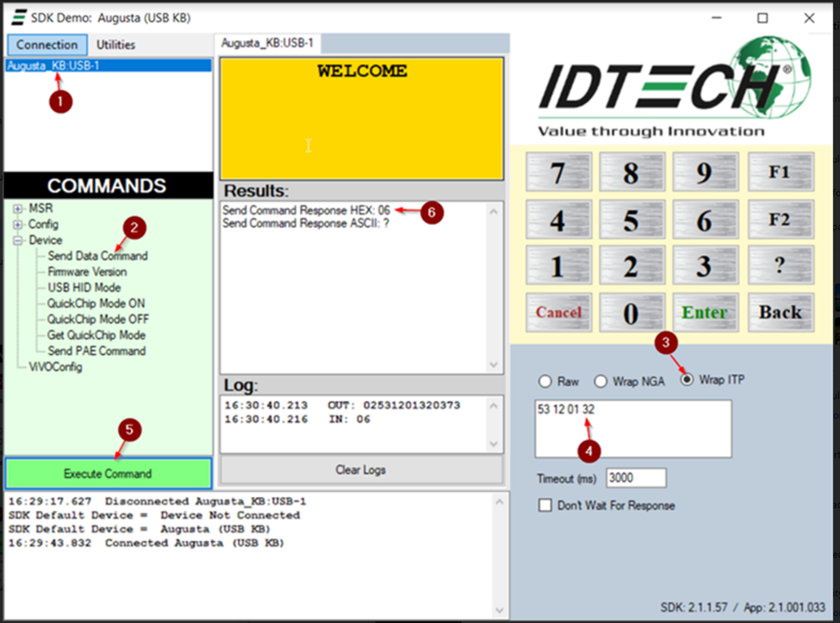The image size is (840, 623).
Task: Click the IDTECH logo image
Action: 675,87
